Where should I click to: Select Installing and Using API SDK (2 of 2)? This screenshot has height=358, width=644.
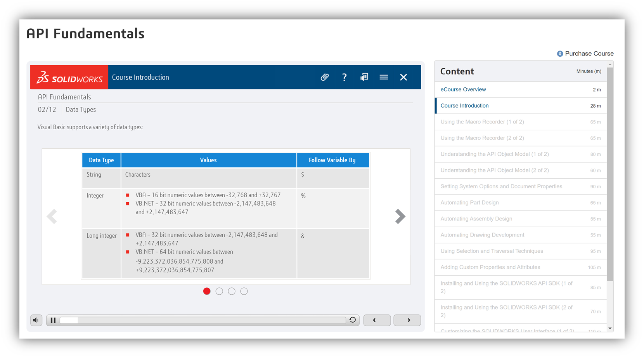pos(521,311)
